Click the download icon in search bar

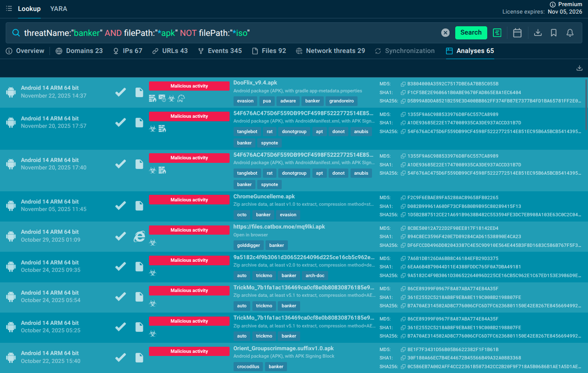(538, 33)
